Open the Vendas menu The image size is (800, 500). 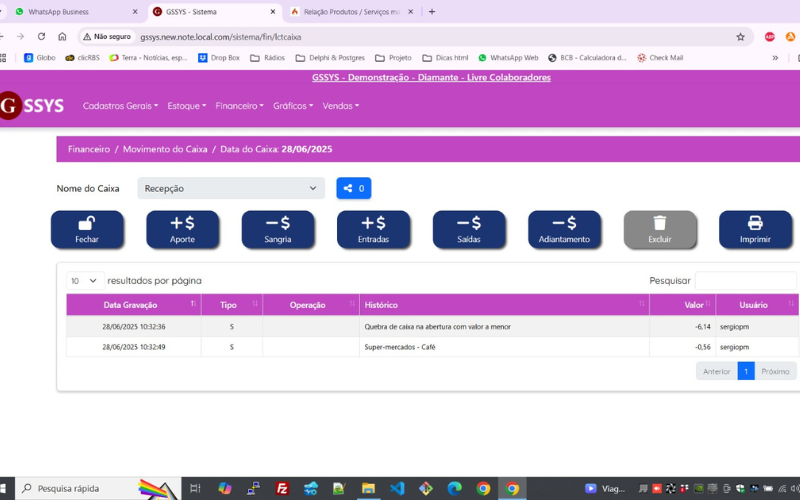pos(340,106)
